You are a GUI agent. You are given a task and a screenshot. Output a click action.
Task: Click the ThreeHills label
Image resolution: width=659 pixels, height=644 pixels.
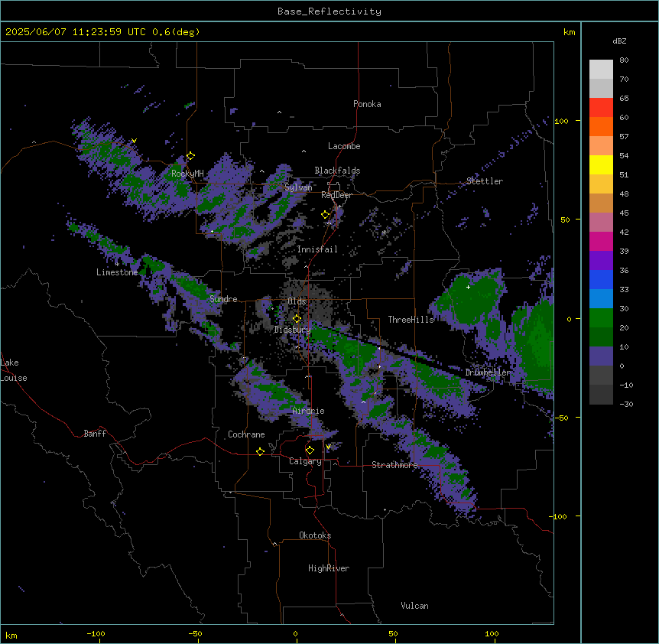click(411, 320)
